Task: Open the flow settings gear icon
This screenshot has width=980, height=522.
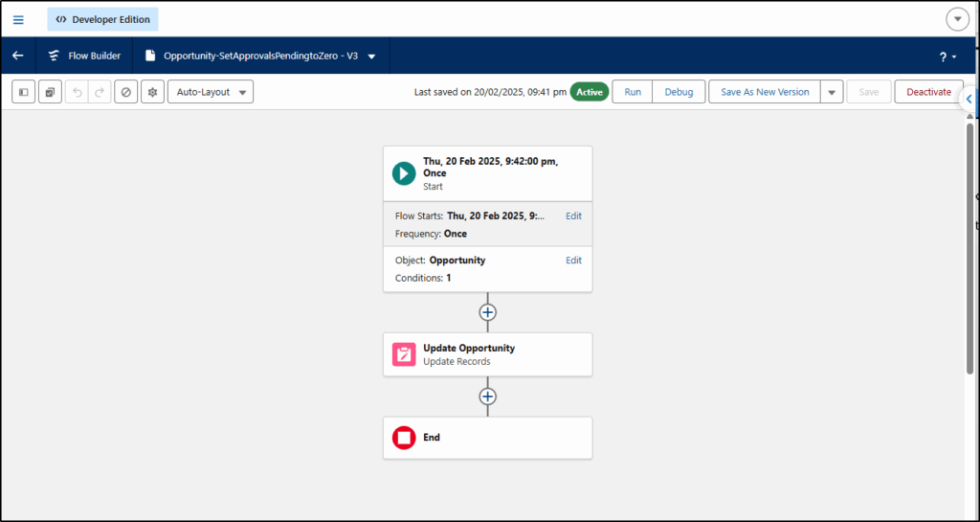Action: [152, 92]
